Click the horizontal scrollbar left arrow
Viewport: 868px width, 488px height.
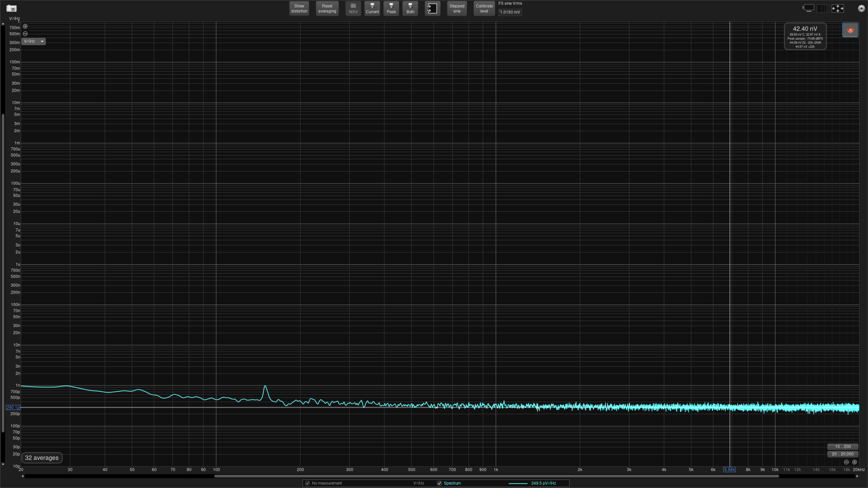pos(23,476)
